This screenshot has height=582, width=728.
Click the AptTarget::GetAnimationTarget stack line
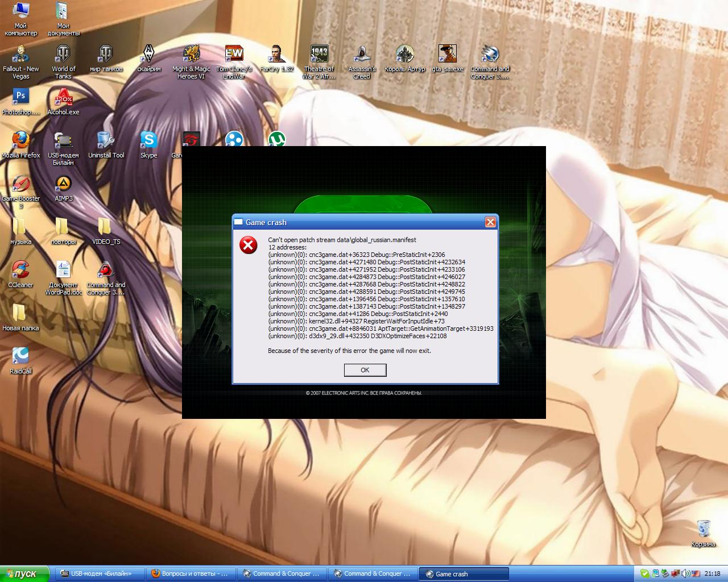coord(381,329)
